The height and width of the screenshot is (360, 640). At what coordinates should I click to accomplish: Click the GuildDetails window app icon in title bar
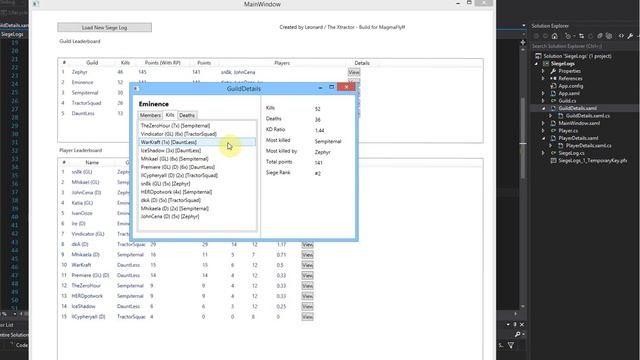pyautogui.click(x=136, y=88)
